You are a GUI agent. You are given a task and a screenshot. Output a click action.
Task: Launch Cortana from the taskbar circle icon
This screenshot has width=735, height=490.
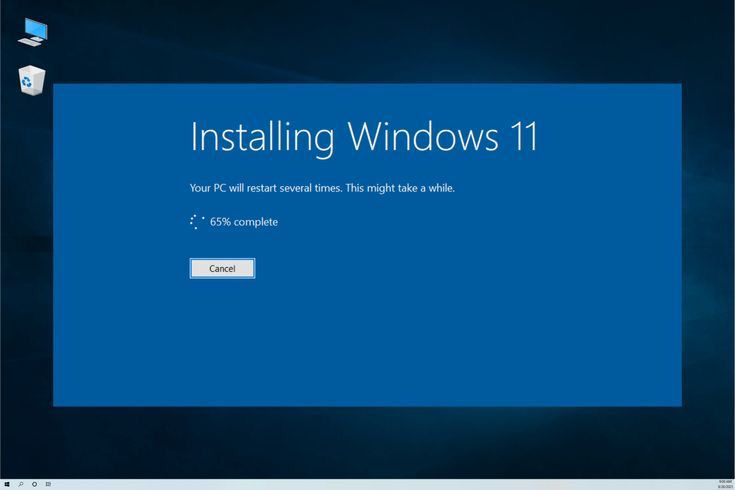(x=34, y=484)
